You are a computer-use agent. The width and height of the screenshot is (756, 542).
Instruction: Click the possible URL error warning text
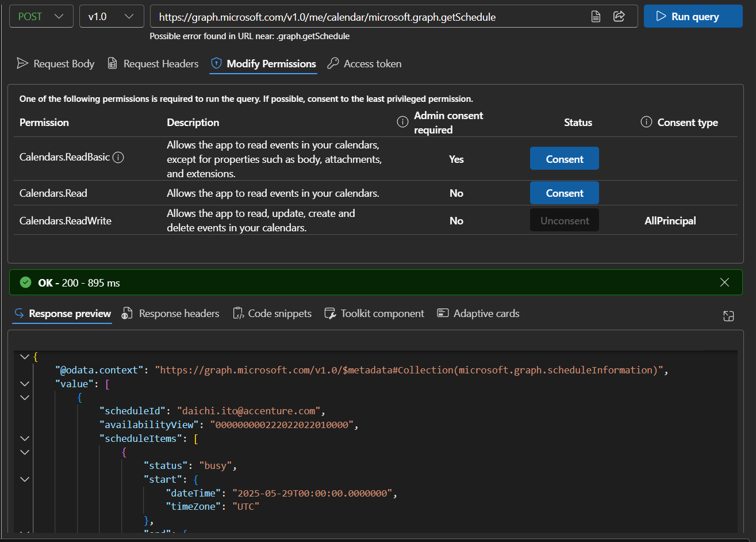coord(250,36)
